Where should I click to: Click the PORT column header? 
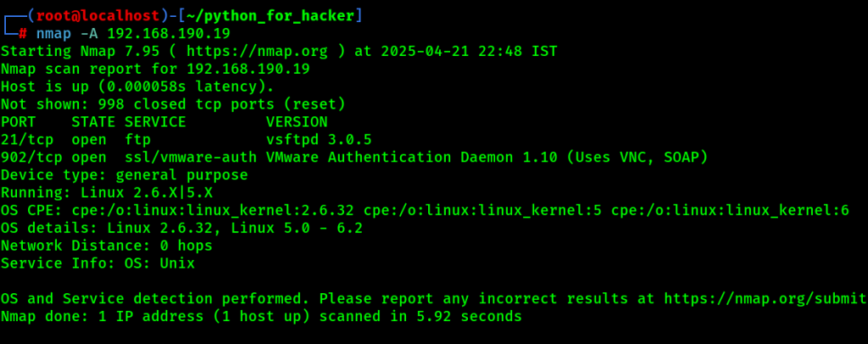click(x=19, y=122)
